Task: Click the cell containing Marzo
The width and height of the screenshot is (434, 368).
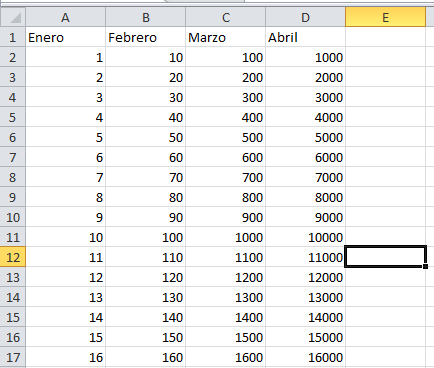Action: 226,37
